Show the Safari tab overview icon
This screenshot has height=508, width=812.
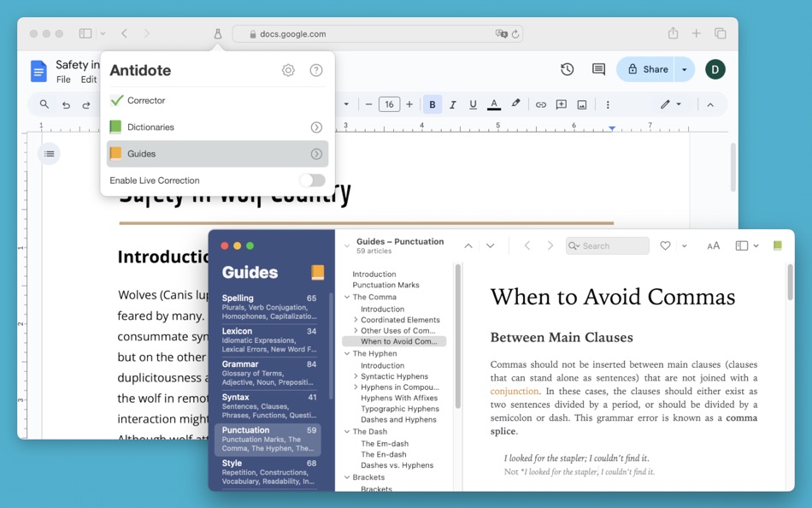coord(720,33)
